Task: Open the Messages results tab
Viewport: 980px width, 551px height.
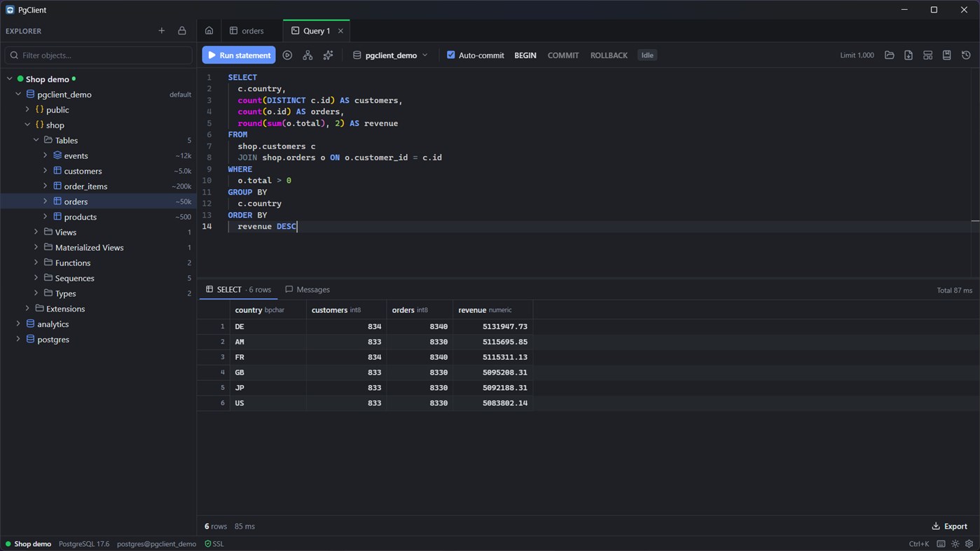Action: click(308, 290)
